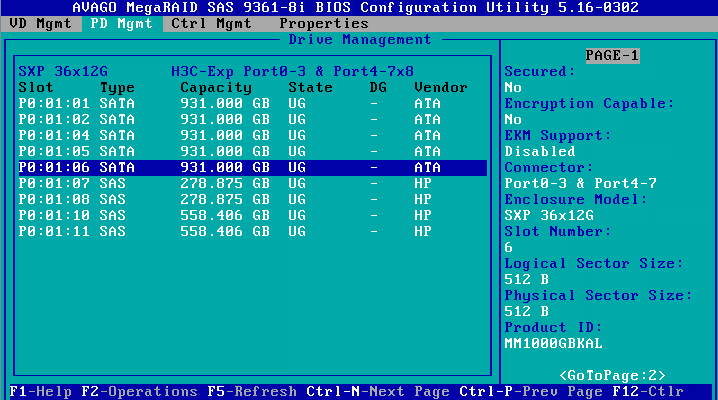Select drive row P0:01:01
The width and height of the screenshot is (718, 400).
252,103
